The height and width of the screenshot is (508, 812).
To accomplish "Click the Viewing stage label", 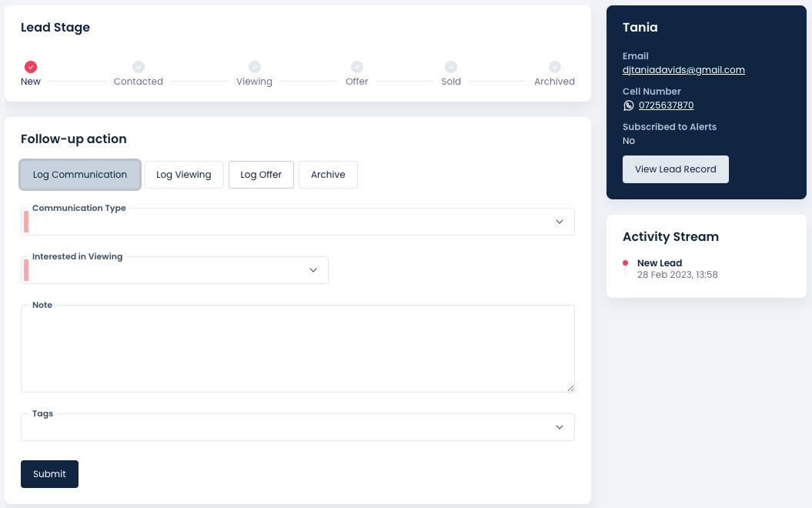I will pos(254,82).
